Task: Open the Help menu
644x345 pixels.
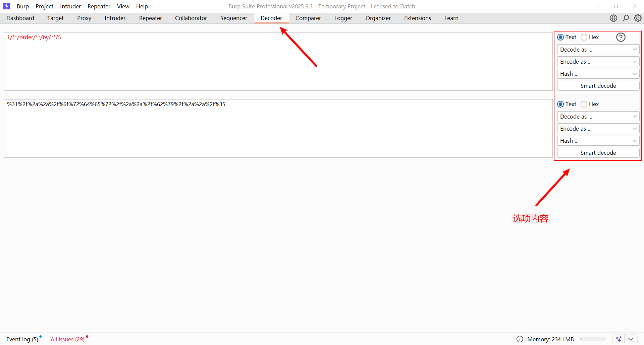Action: point(142,6)
